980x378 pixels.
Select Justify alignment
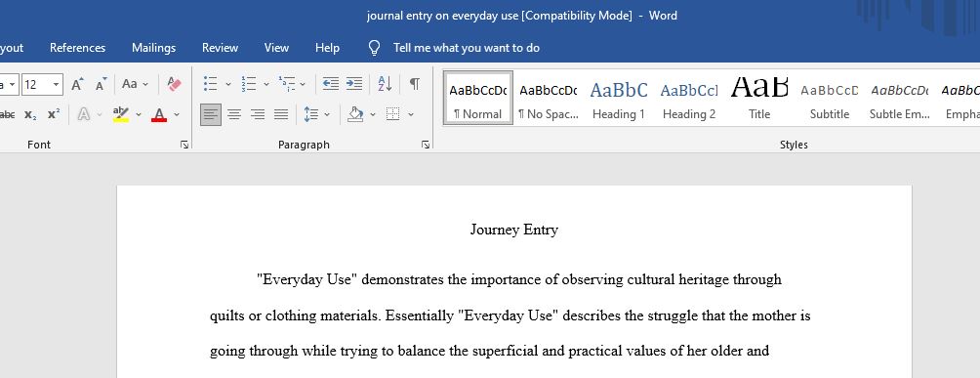(281, 114)
